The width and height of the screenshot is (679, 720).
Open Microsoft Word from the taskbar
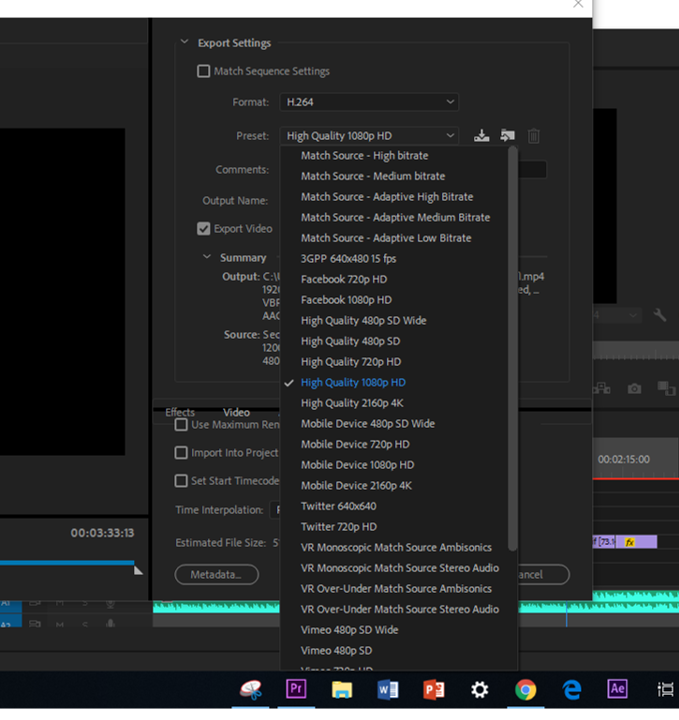click(x=388, y=689)
